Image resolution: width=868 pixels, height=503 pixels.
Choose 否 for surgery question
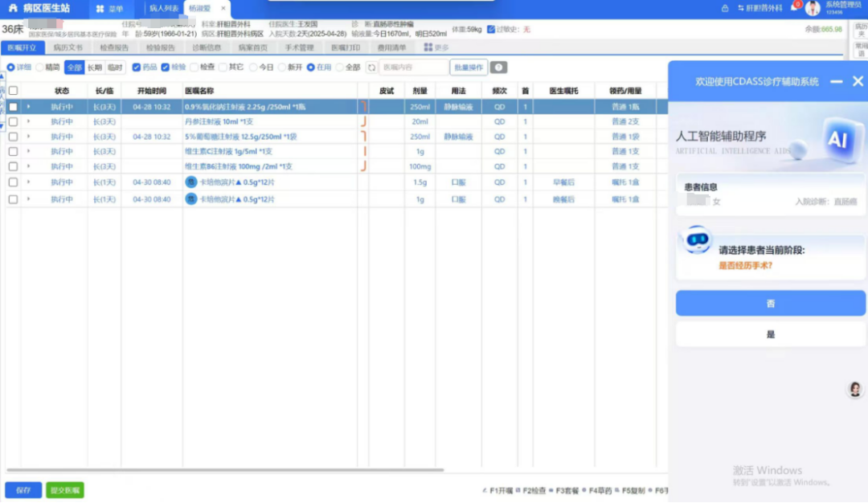coord(770,303)
